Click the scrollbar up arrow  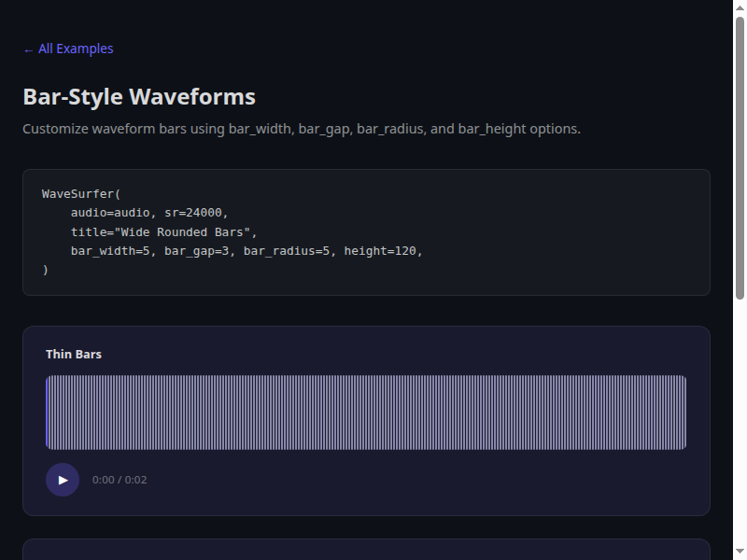pos(740,7)
